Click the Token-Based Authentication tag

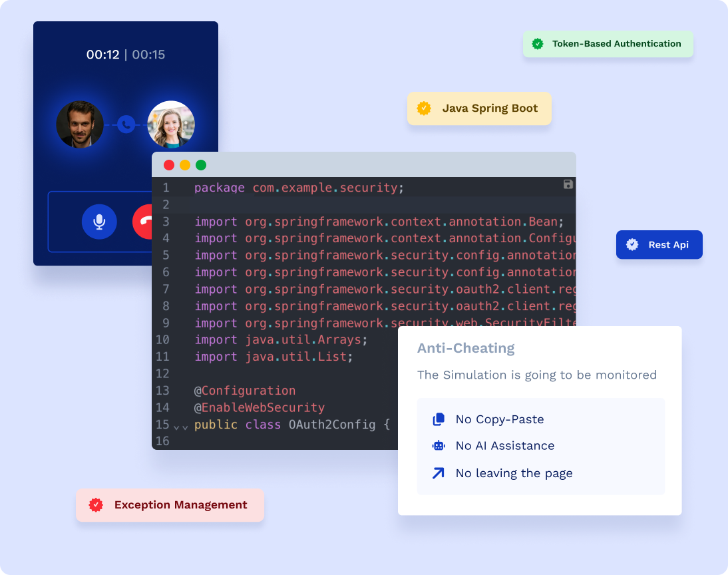click(608, 44)
